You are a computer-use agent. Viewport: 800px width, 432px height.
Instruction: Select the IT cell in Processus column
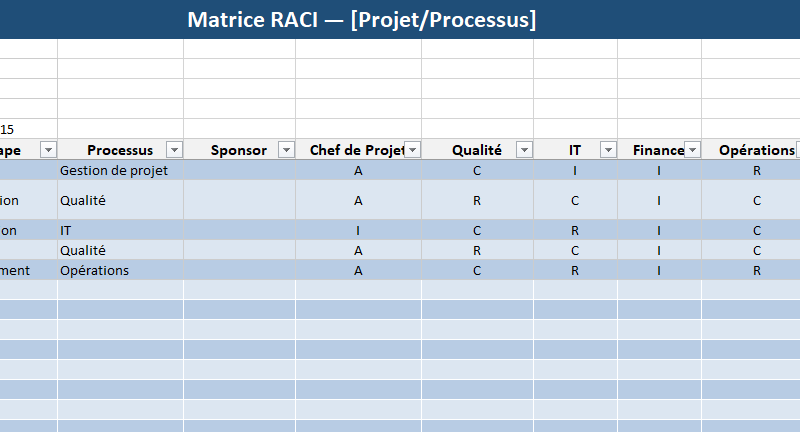click(68, 230)
